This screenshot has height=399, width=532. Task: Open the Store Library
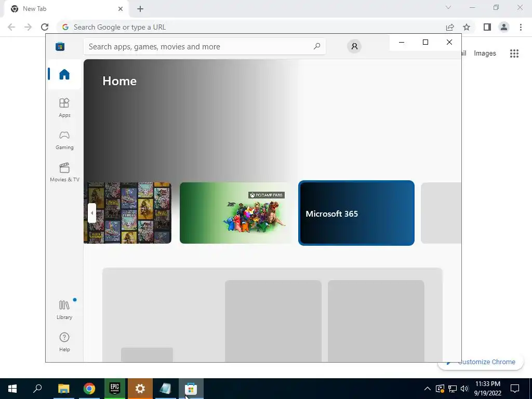coord(64,310)
